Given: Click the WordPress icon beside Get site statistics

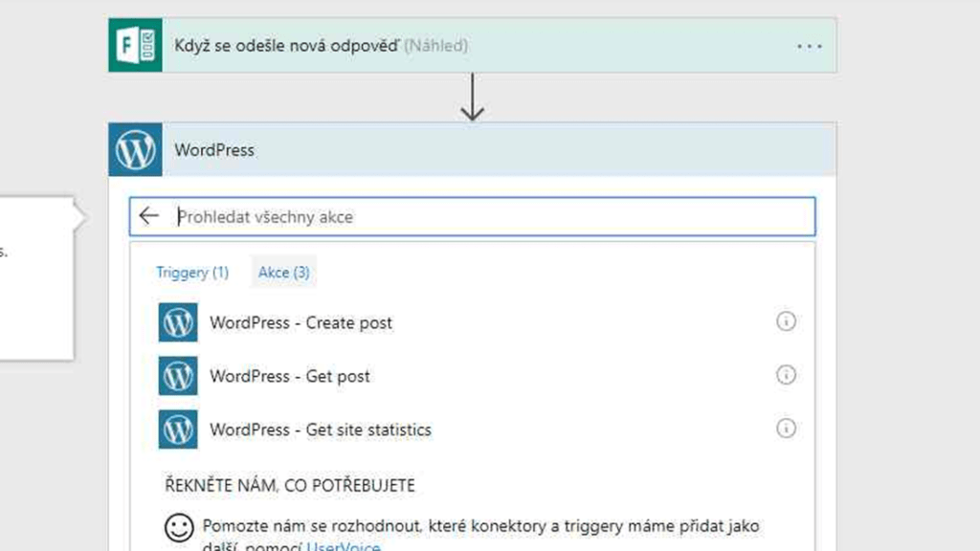Looking at the screenshot, I should tap(178, 430).
